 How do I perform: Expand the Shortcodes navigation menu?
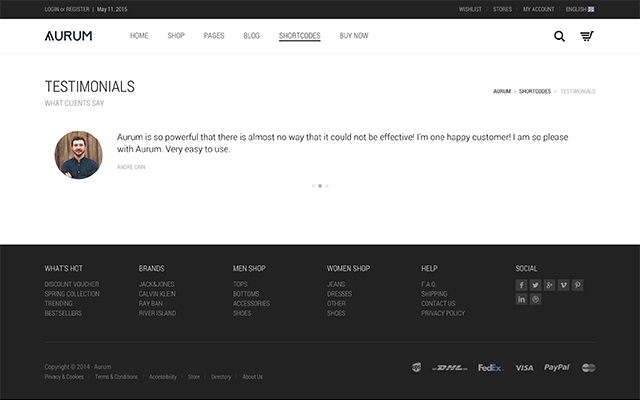[x=299, y=36]
